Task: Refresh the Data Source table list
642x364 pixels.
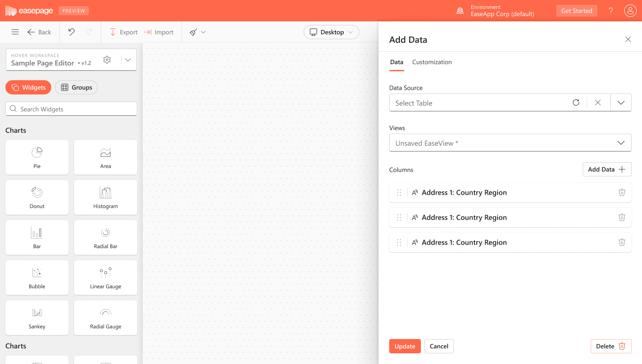Action: pos(576,102)
